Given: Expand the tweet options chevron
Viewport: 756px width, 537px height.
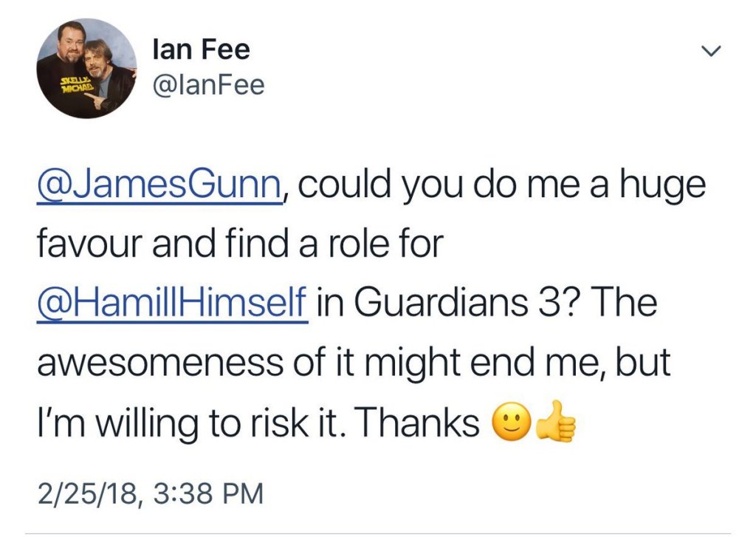Looking at the screenshot, I should [x=709, y=52].
